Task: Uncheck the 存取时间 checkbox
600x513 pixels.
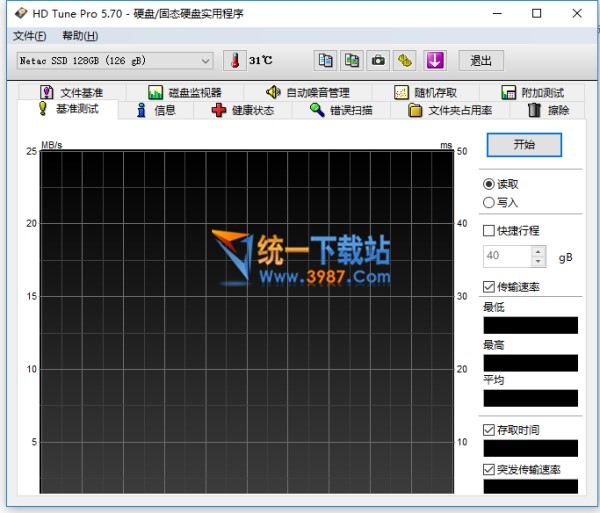Action: tap(489, 430)
